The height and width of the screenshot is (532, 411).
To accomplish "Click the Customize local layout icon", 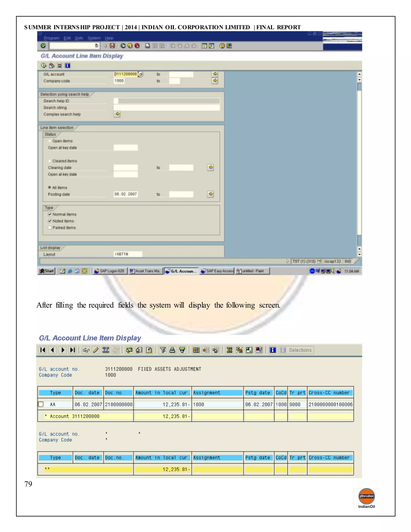I will [x=229, y=46].
